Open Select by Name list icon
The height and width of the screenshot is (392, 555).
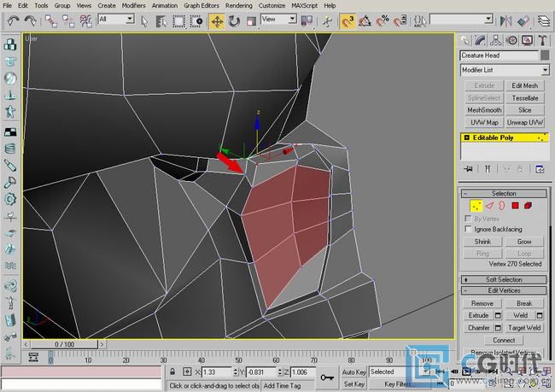coord(161,21)
